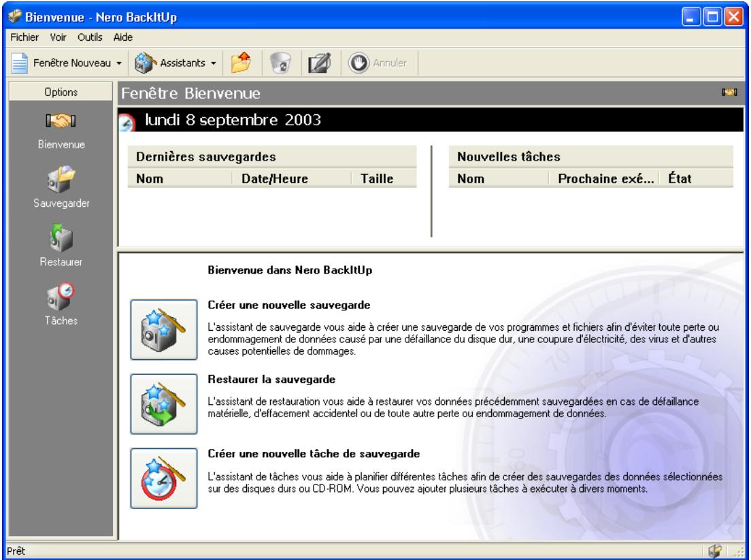Click the title bar application icon
751x560 pixels.
coord(15,17)
